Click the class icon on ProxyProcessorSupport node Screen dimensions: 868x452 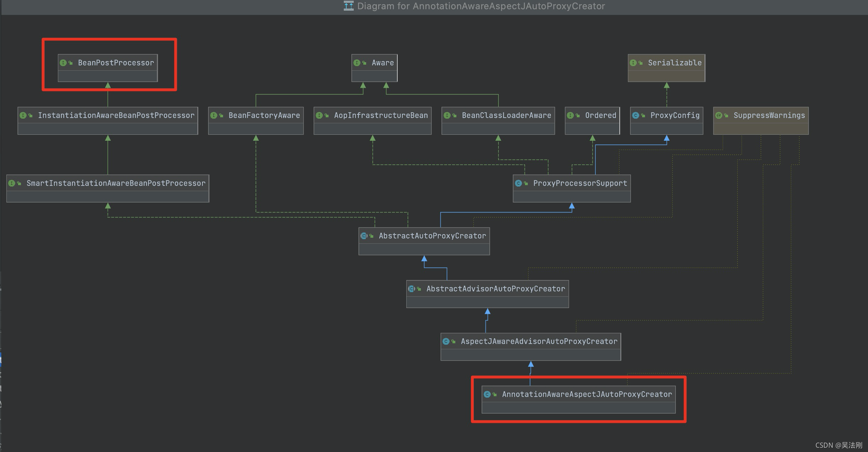[519, 183]
